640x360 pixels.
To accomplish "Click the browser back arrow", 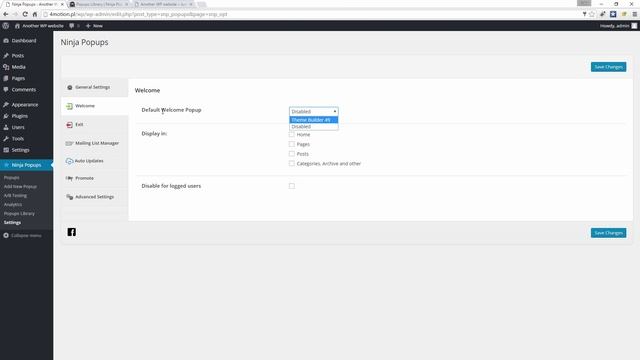I will tap(6, 14).
